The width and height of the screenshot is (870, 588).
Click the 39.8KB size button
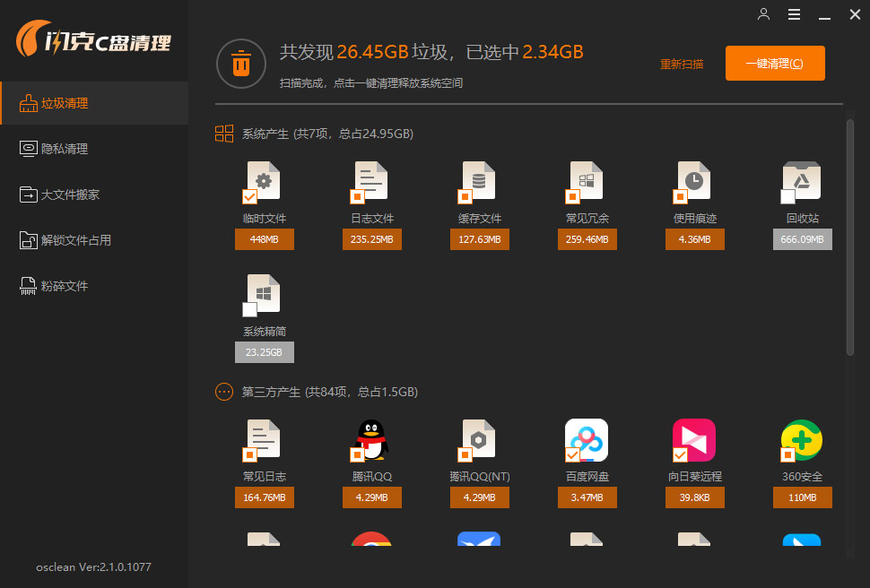pyautogui.click(x=695, y=497)
